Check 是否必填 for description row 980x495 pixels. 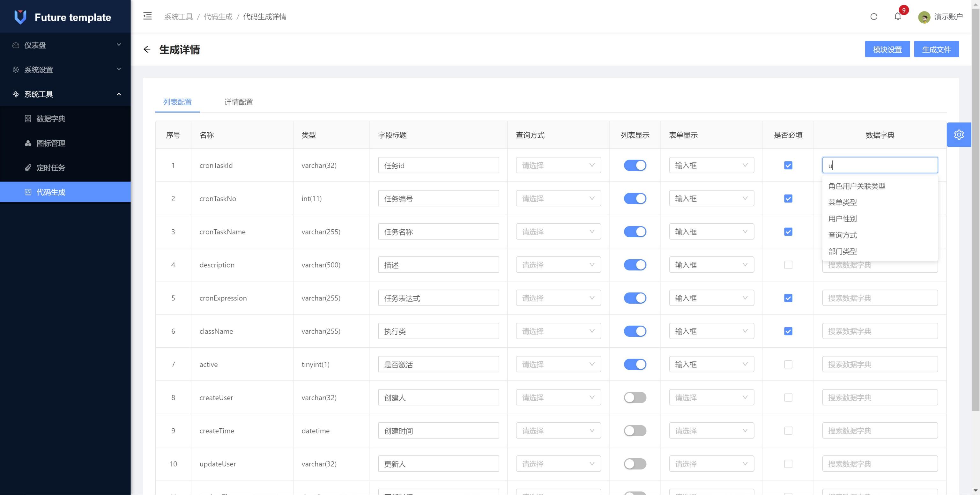[x=788, y=265]
